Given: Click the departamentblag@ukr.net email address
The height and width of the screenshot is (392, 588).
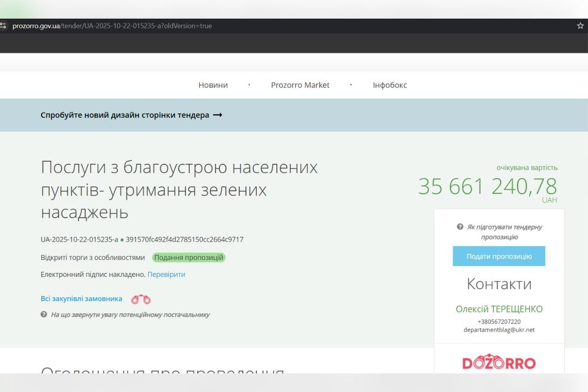Looking at the screenshot, I should tap(499, 330).
